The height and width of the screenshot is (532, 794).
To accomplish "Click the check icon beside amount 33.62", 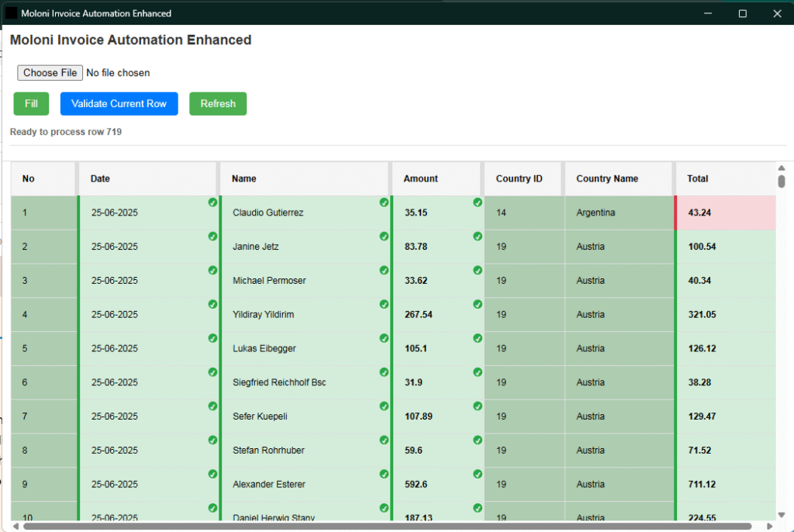I will coord(478,270).
